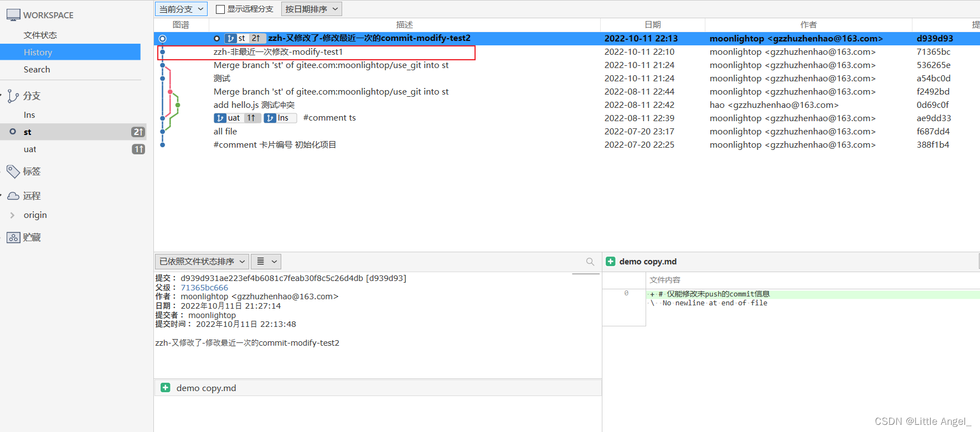Select commit 测试

(222, 79)
